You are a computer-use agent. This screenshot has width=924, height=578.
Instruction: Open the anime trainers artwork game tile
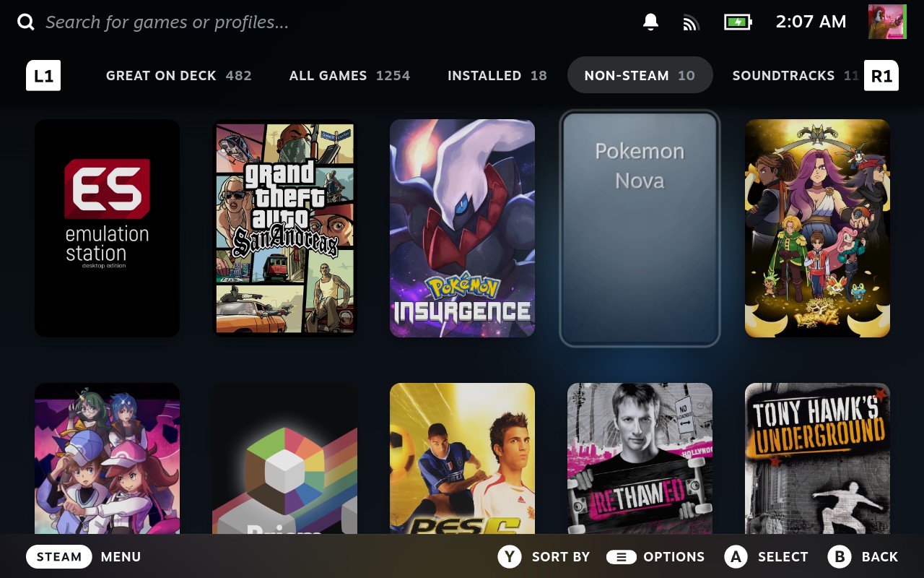tap(107, 459)
